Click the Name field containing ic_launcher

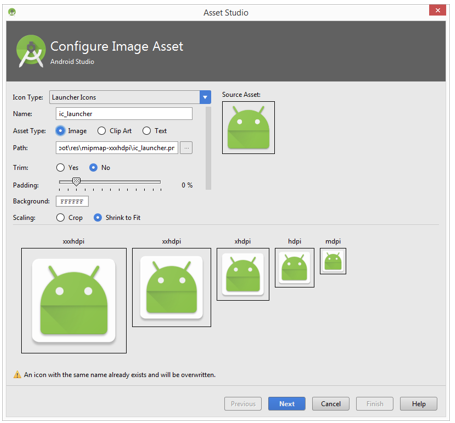point(124,114)
